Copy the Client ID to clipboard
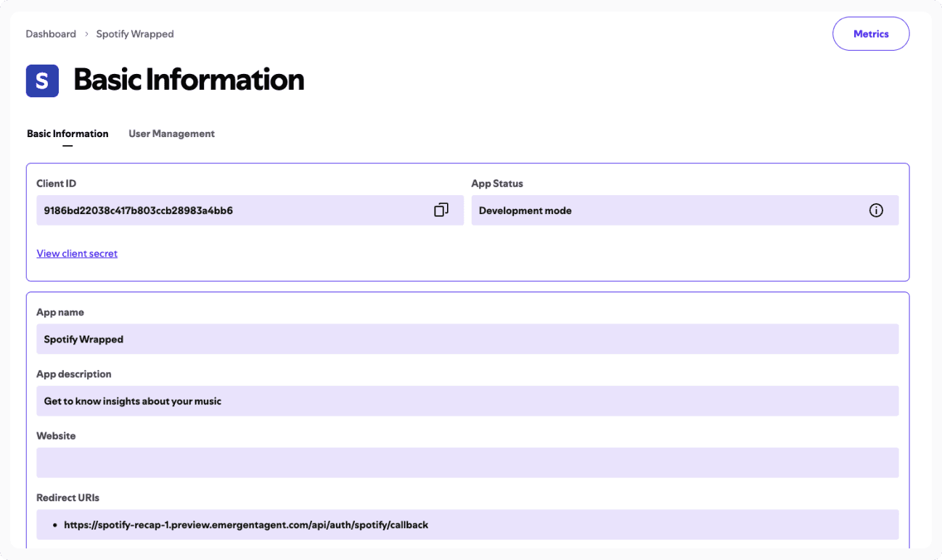The width and height of the screenshot is (942, 560). 441,210
